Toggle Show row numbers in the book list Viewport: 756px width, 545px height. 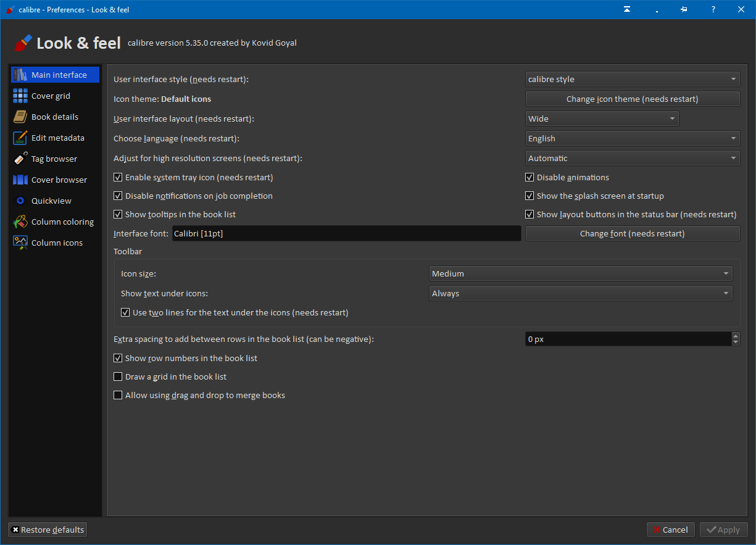tap(118, 358)
